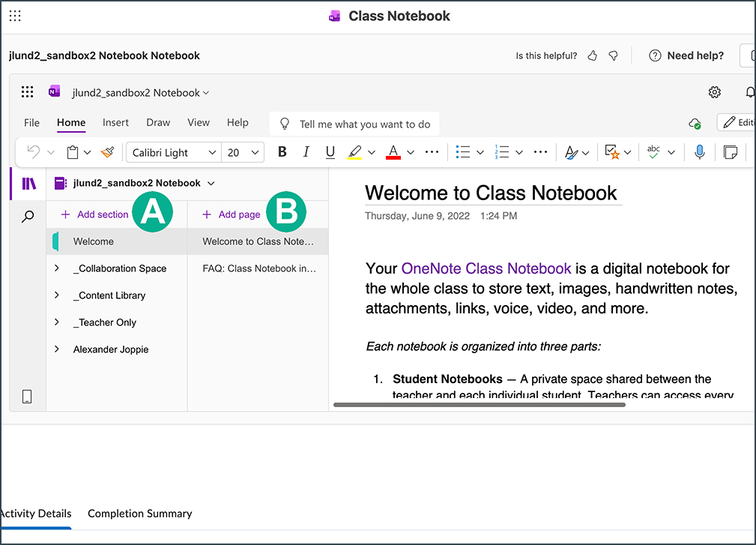
Task: Click the Tell me what you want search box
Action: click(354, 124)
